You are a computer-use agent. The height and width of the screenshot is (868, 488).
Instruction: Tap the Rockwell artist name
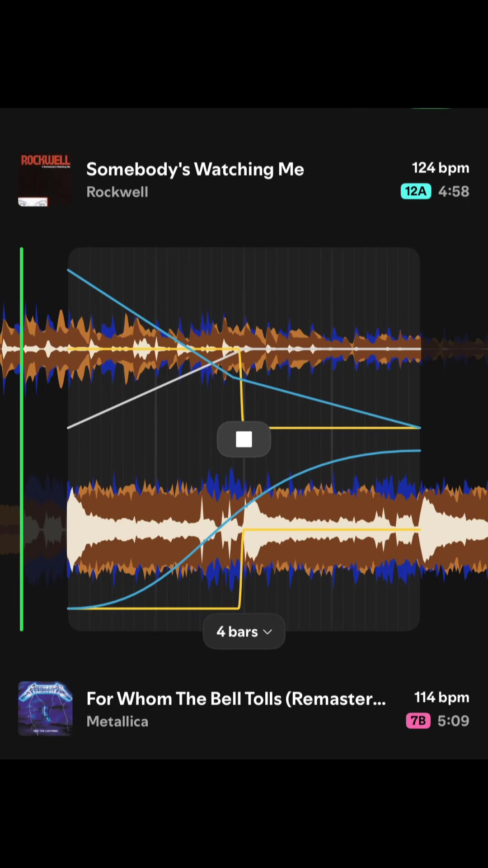coord(117,192)
